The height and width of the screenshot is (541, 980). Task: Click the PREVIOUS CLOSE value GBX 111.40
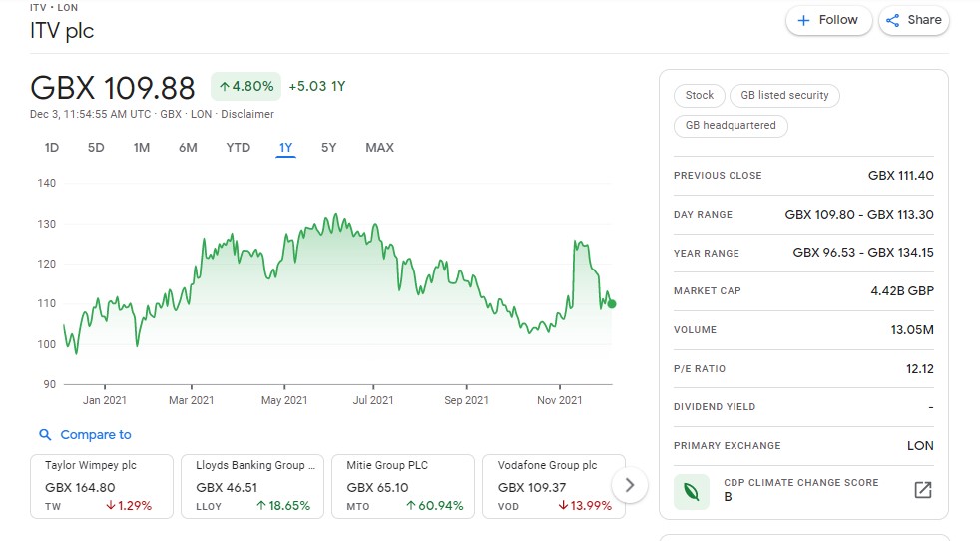pyautogui.click(x=900, y=176)
